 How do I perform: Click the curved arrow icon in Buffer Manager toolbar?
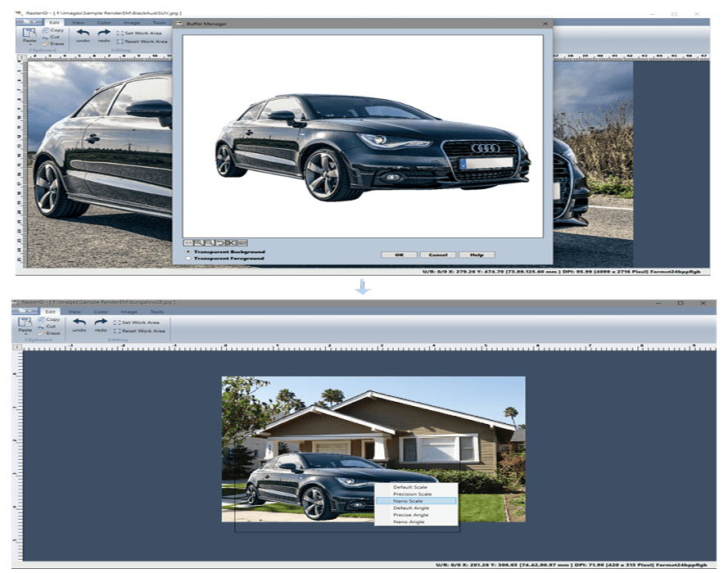tap(220, 242)
